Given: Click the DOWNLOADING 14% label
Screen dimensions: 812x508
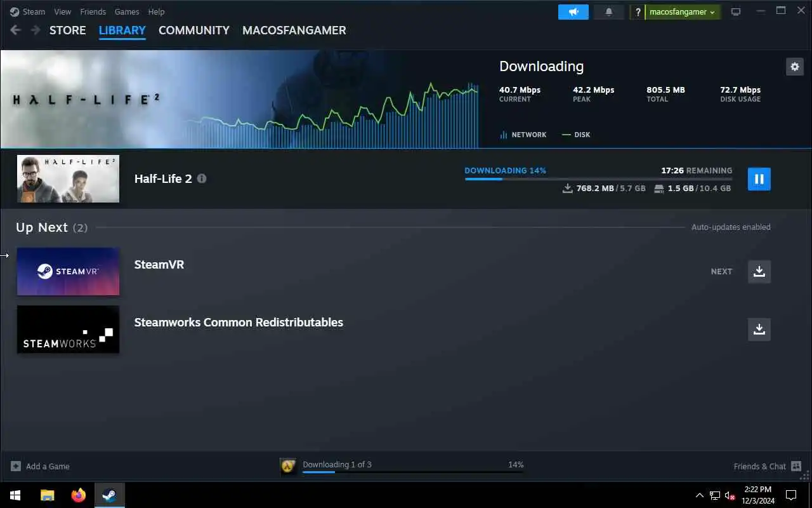Looking at the screenshot, I should 505,170.
